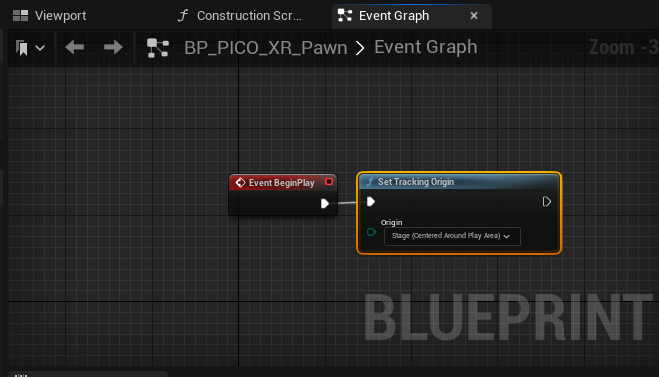Open the bookmarks dropdown in graph toolbar
This screenshot has width=659, height=377.
coord(30,47)
